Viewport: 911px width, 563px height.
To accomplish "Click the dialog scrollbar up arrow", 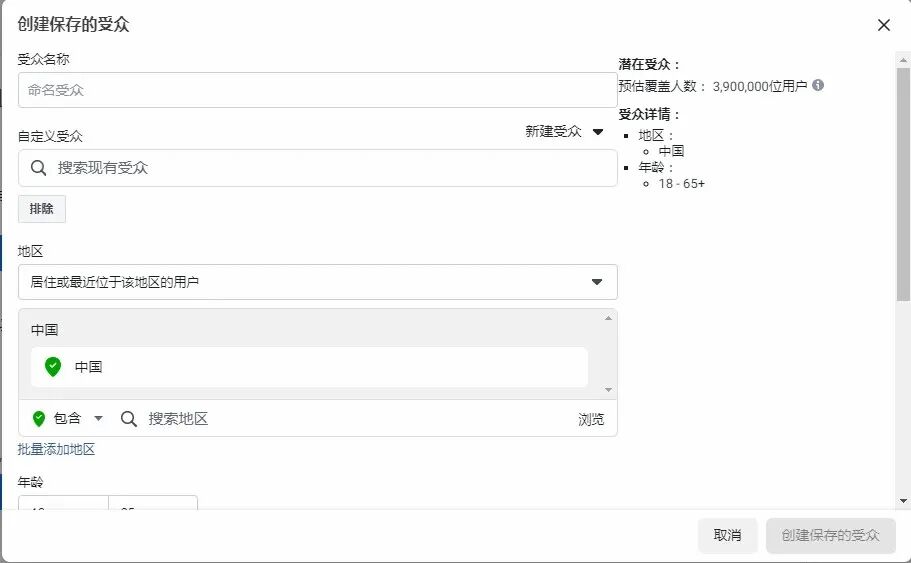I will pos(903,60).
